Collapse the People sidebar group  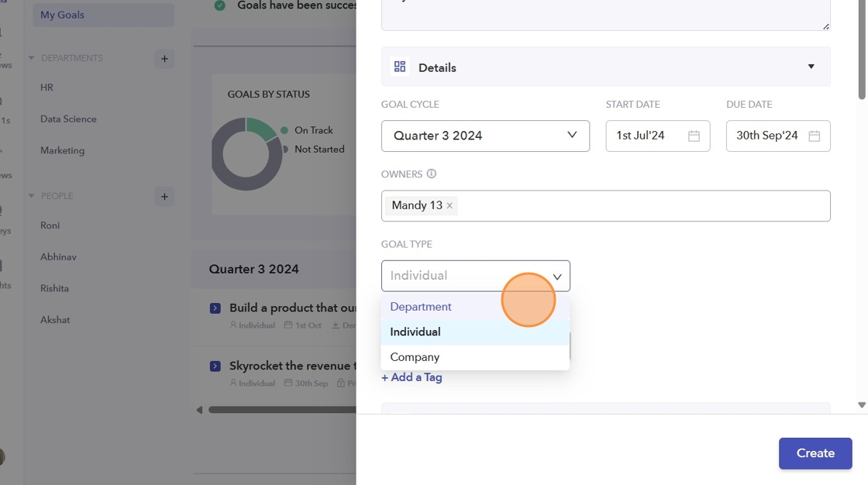(32, 196)
